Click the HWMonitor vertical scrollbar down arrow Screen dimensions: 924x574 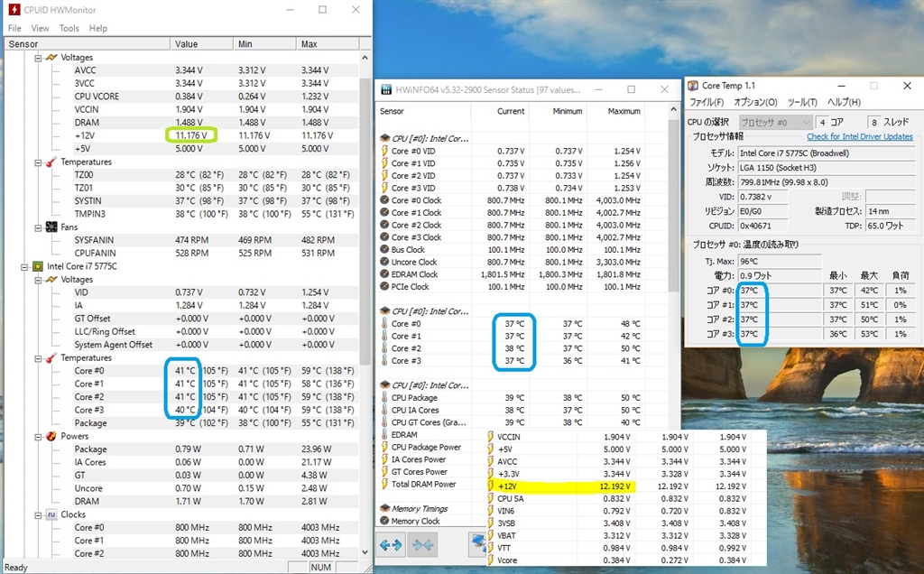[365, 552]
